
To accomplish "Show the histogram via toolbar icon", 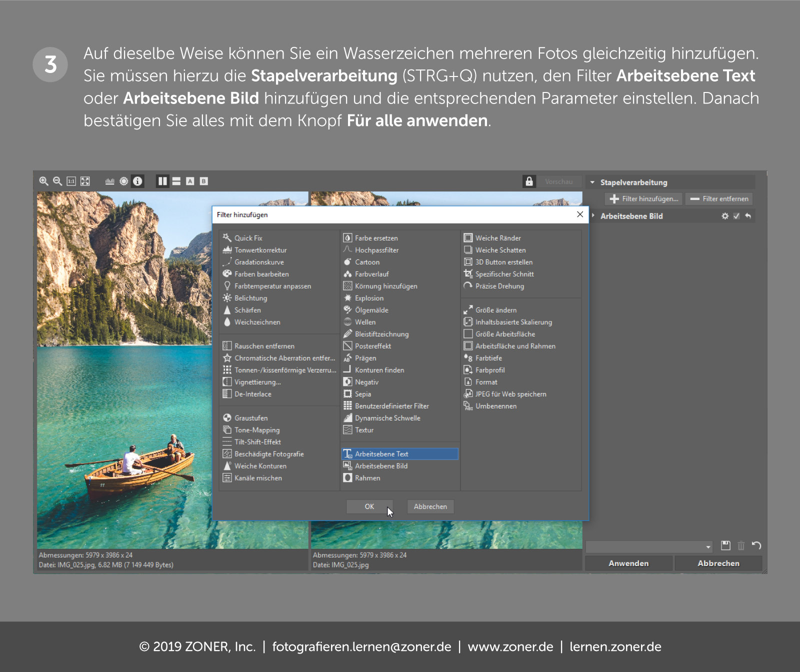I will point(109,181).
